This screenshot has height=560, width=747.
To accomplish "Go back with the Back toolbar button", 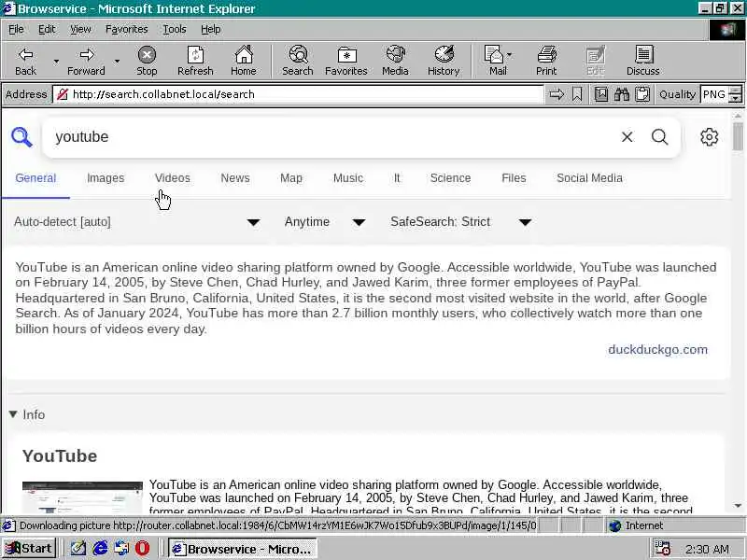I will [x=26, y=61].
